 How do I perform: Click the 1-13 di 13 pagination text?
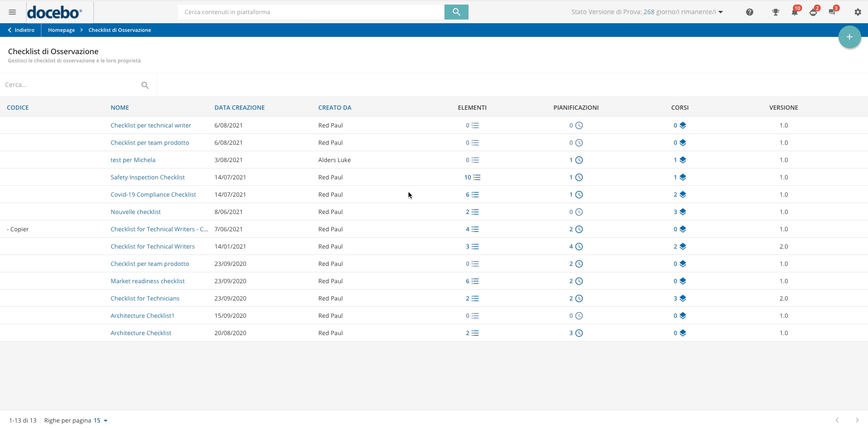23,420
